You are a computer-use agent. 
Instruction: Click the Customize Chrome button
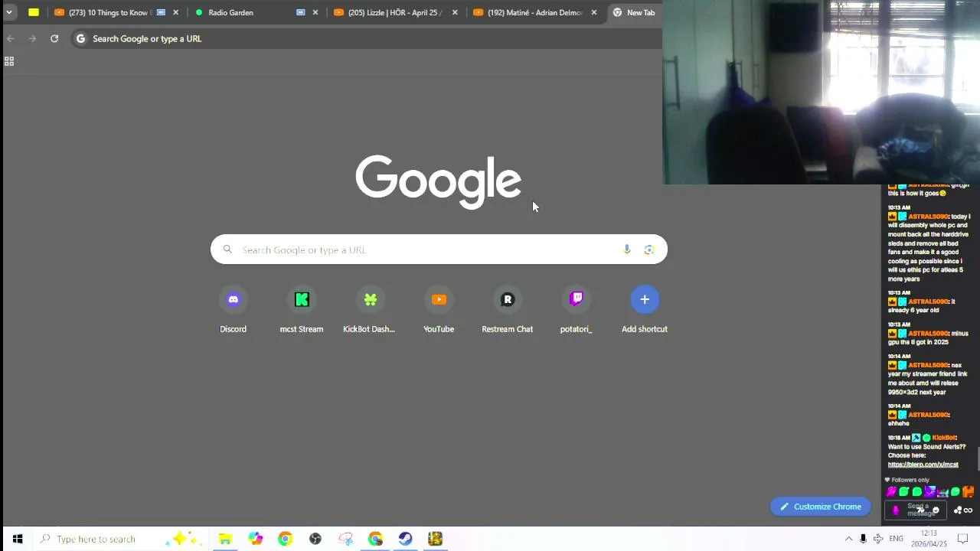[820, 507]
